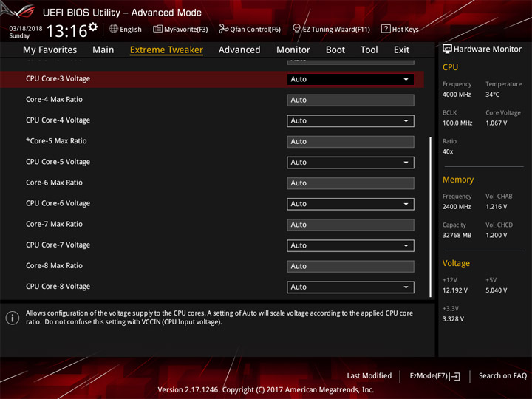532x399 pixels.
Task: Click the Voltage section heading
Action: (x=456, y=263)
